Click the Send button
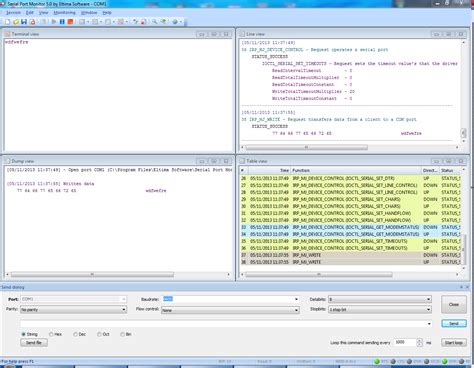This screenshot has width=474, height=368. (x=454, y=323)
